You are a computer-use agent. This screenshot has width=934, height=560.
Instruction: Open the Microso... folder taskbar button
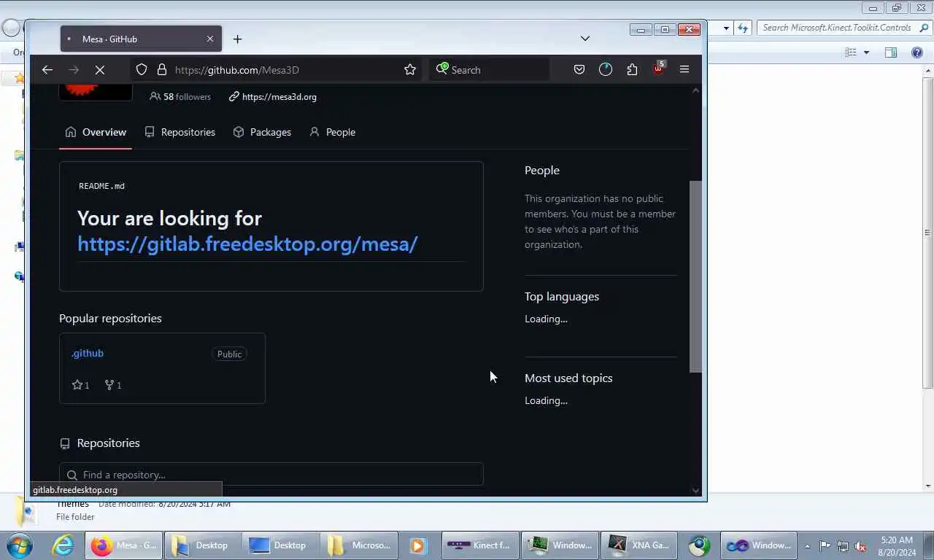pyautogui.click(x=359, y=545)
